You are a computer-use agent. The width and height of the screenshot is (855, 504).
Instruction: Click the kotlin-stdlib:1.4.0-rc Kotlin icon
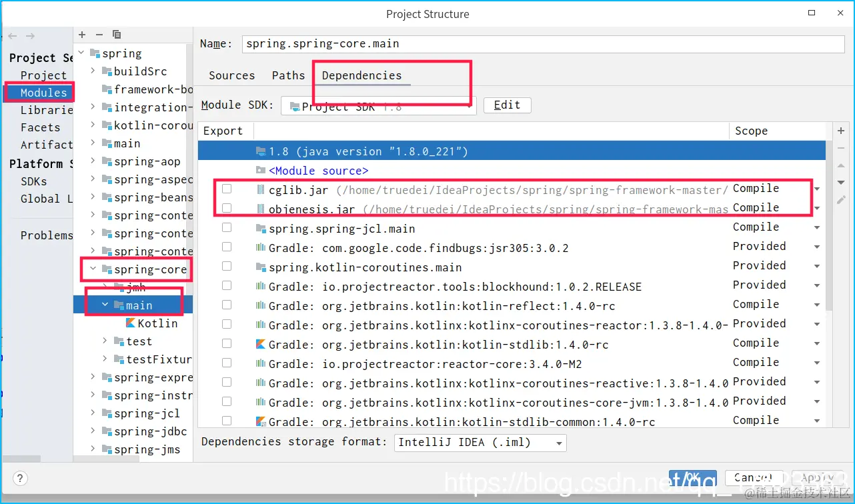[261, 345]
